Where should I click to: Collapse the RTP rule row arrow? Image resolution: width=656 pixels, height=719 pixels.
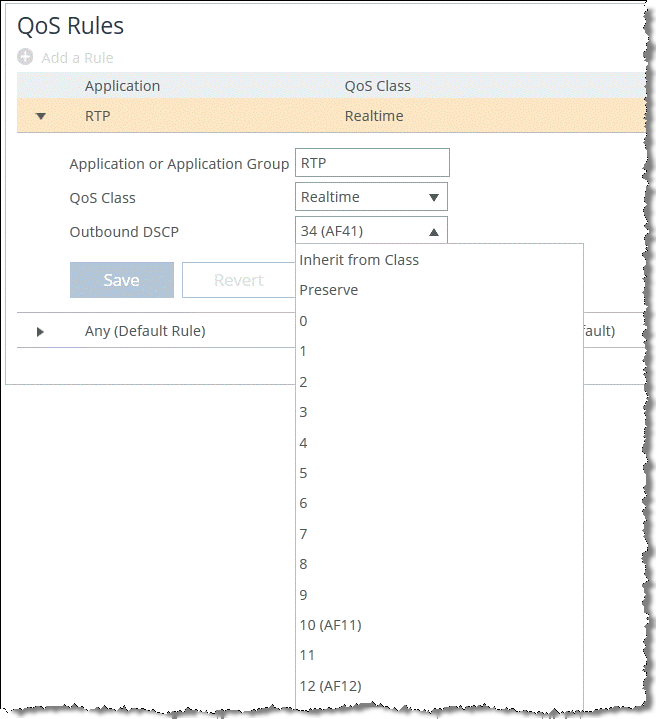point(41,116)
